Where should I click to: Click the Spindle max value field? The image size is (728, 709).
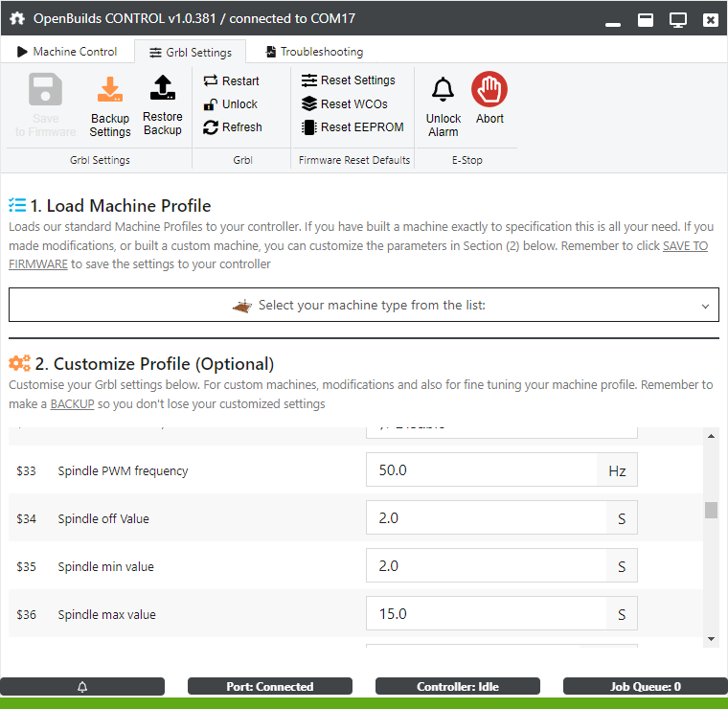coord(486,614)
